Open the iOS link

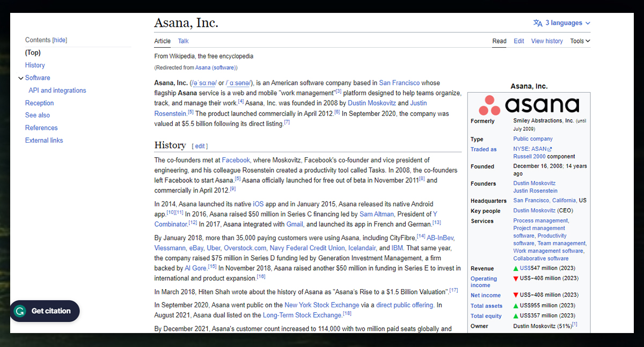258,204
